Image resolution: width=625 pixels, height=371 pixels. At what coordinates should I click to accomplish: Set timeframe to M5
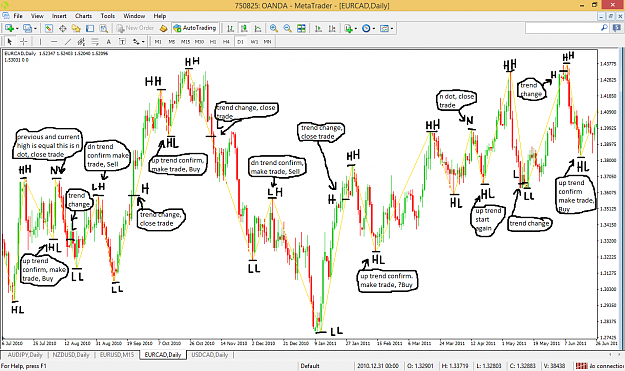click(172, 41)
